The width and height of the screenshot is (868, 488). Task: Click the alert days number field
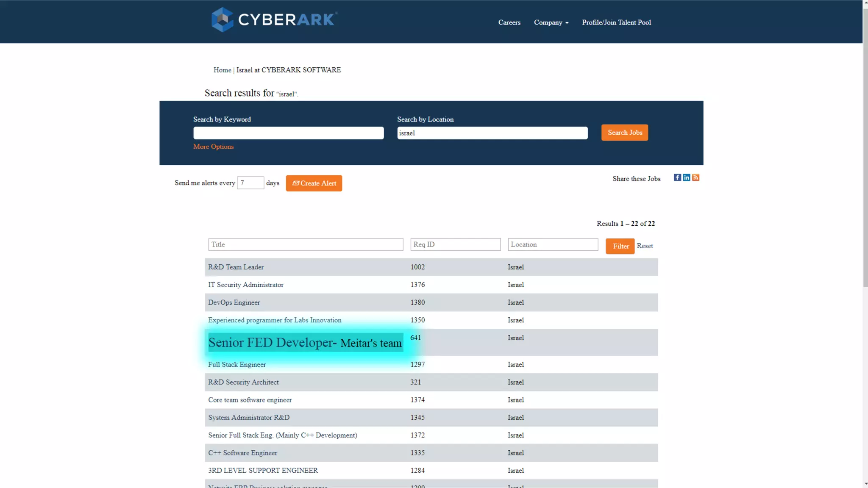coord(250,183)
